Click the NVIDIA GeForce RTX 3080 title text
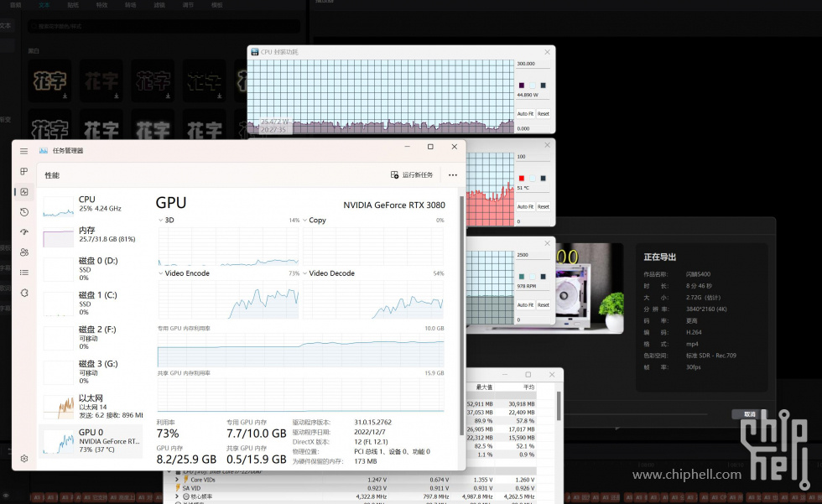 (x=394, y=205)
